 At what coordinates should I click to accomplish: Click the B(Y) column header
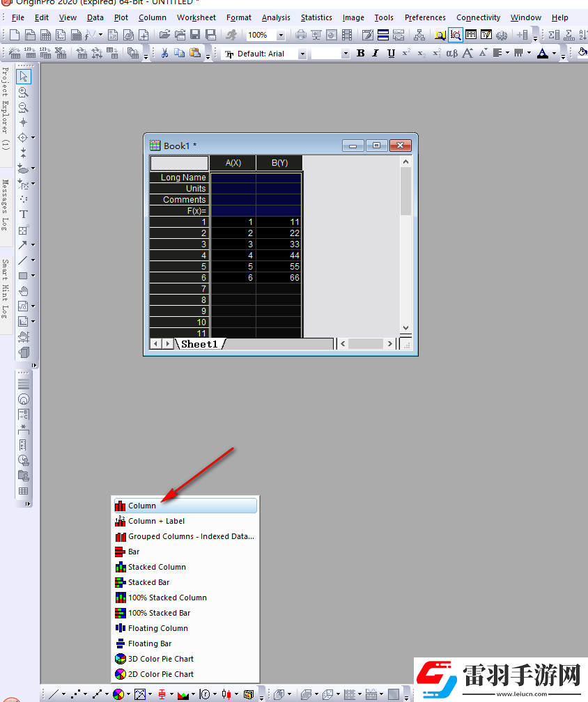coord(279,163)
